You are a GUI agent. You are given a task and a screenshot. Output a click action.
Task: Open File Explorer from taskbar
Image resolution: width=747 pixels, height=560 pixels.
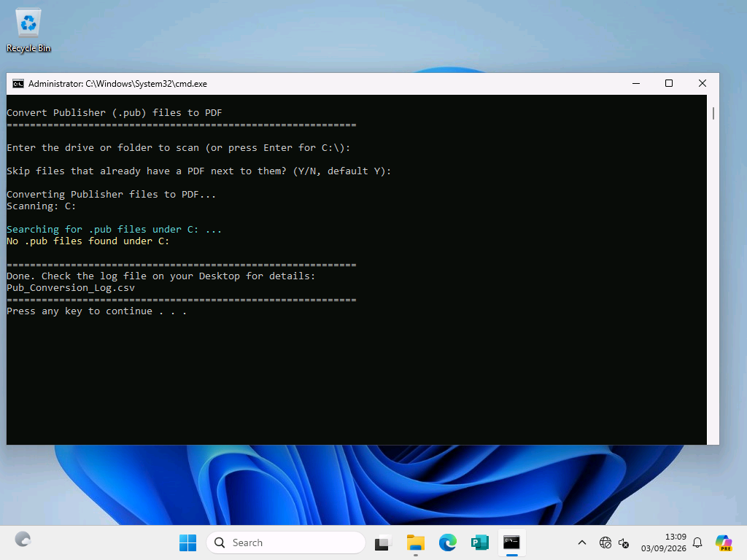coord(415,542)
